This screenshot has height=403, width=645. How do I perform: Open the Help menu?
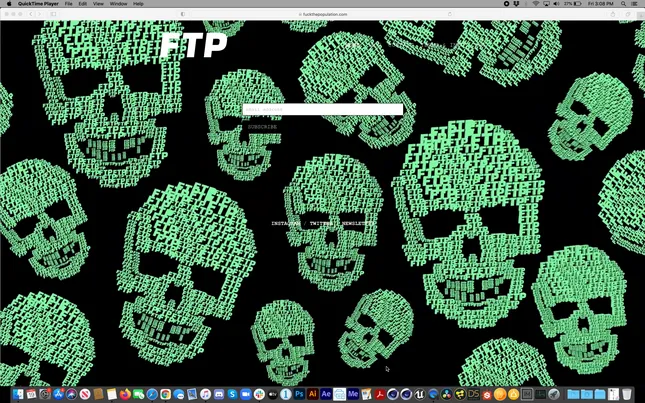click(138, 4)
